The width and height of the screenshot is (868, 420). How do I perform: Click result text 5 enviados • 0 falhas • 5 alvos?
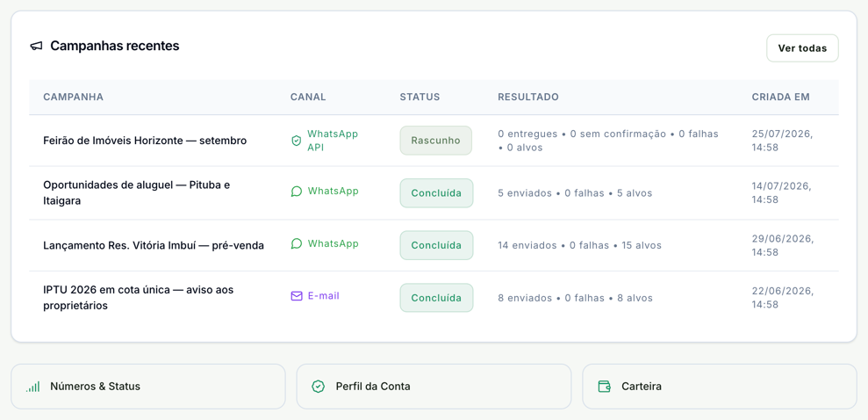pos(575,193)
